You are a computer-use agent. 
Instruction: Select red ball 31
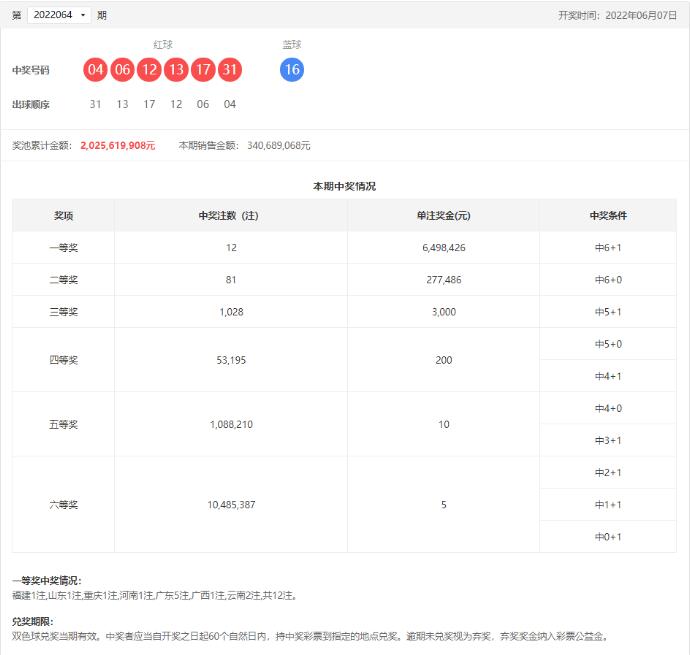point(230,70)
